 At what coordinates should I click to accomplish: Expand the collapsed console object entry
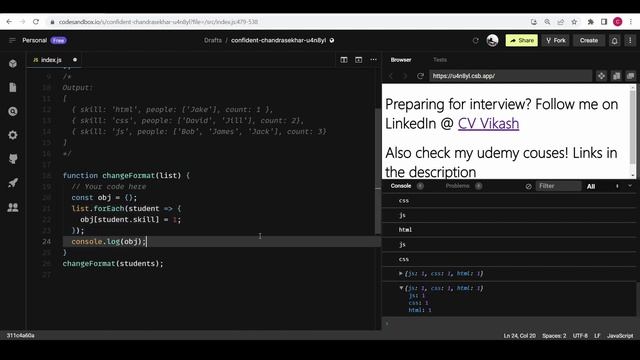click(x=401, y=273)
